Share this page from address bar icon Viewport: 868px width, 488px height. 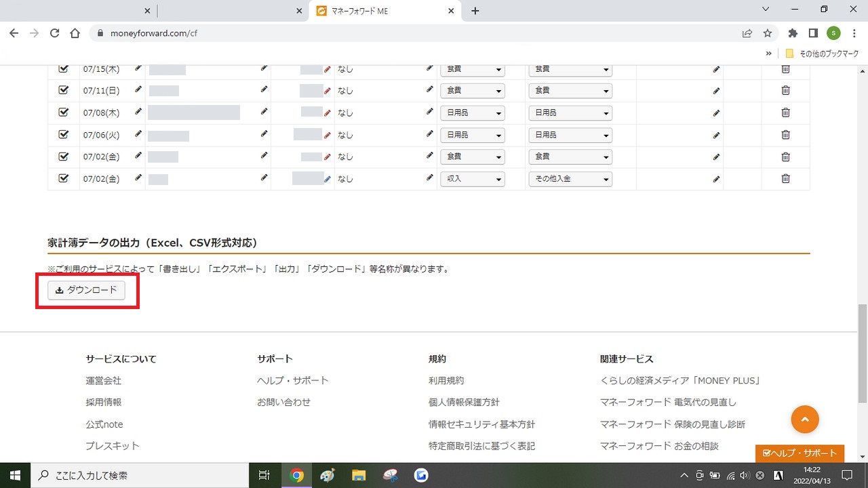[x=747, y=33]
